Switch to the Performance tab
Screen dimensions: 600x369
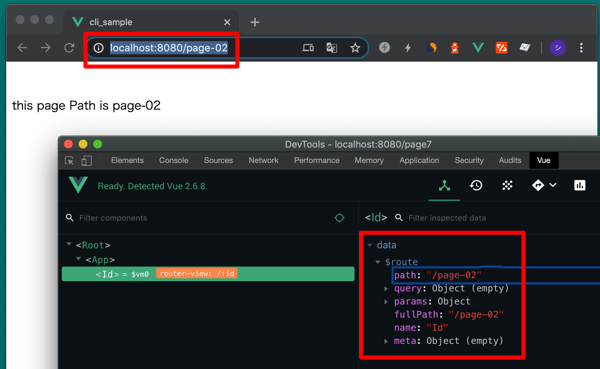coord(316,160)
